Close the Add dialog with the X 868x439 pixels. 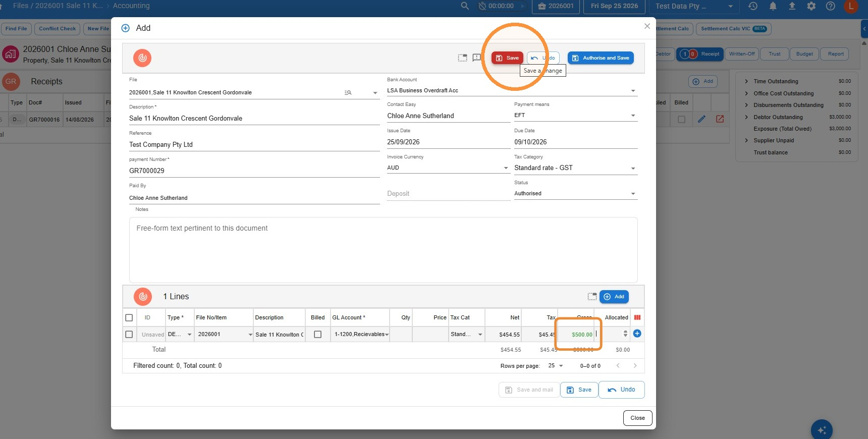coord(647,26)
